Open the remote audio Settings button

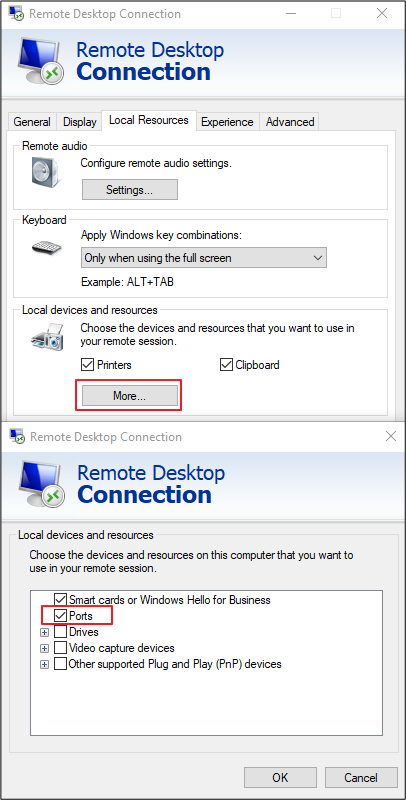click(x=130, y=190)
